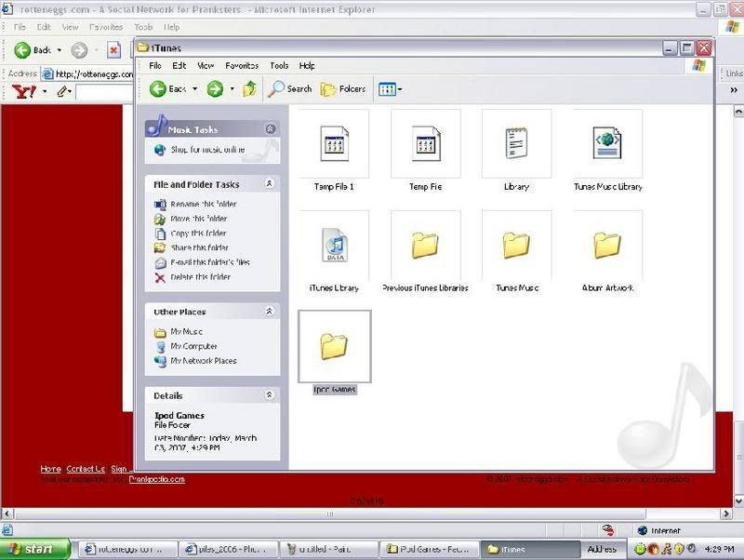
Task: Click E-mail this folder's files task
Action: point(210,262)
